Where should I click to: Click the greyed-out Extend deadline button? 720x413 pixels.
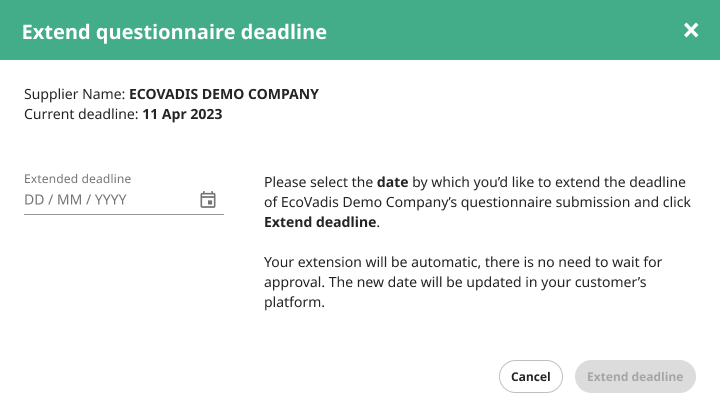click(x=635, y=376)
